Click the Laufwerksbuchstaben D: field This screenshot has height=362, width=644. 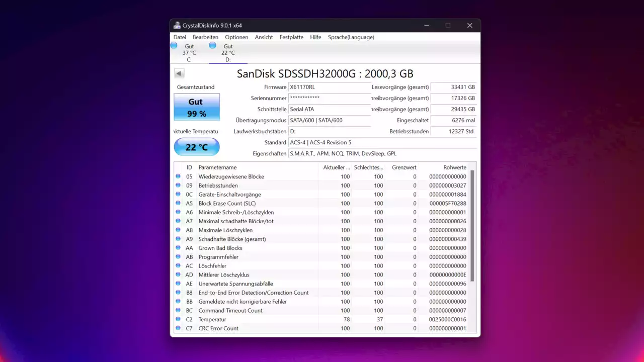pos(330,131)
